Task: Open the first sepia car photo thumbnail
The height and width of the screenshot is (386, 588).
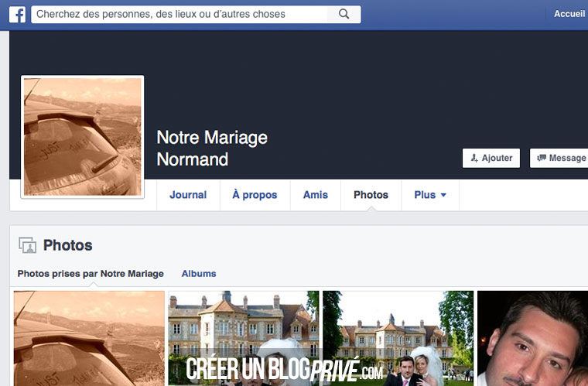Action: click(89, 338)
